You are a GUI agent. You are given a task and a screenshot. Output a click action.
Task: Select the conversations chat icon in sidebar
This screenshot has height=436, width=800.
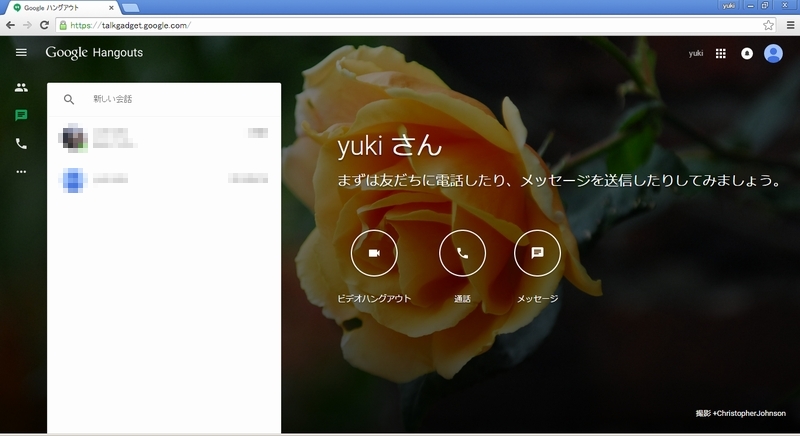[x=21, y=115]
